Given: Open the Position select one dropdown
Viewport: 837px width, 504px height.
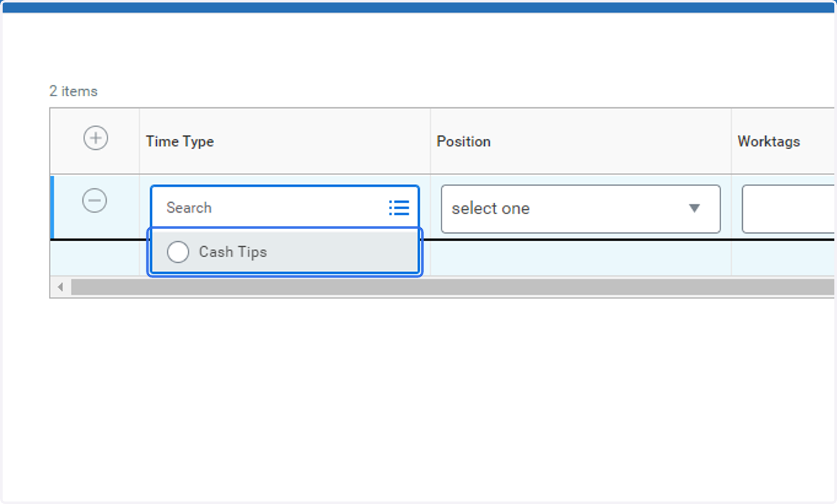Looking at the screenshot, I should pos(580,208).
